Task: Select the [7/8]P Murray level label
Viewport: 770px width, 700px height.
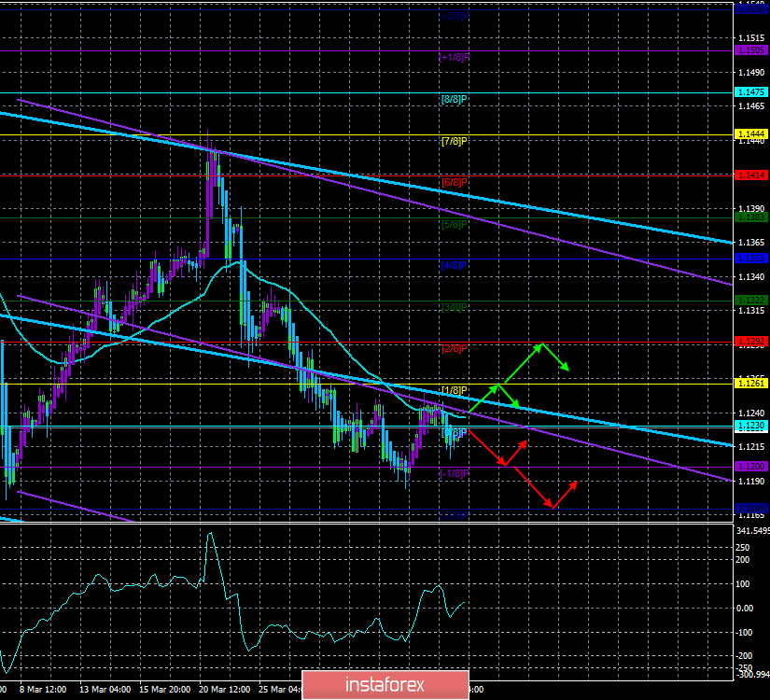Action: point(454,141)
